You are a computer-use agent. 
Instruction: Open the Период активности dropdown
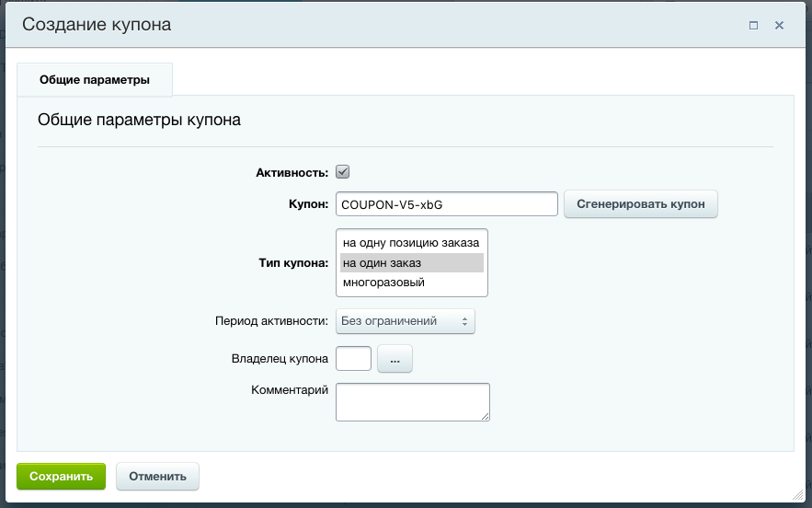pyautogui.click(x=406, y=321)
